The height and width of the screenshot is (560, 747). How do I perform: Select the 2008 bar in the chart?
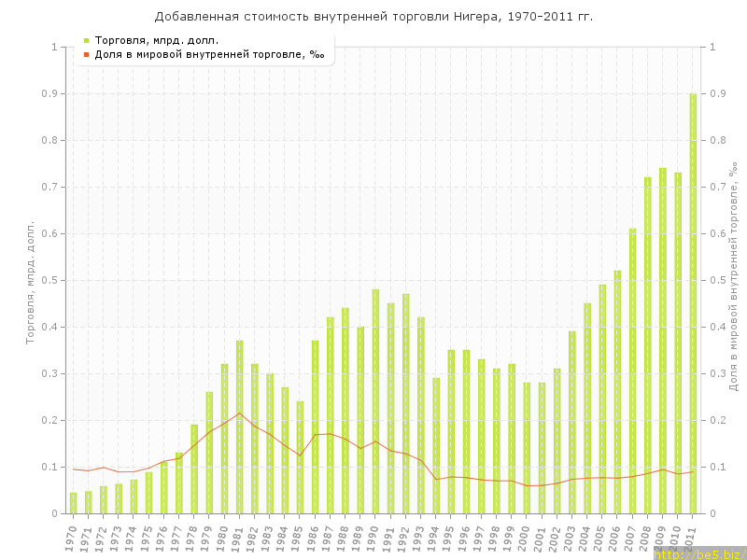pyautogui.click(x=647, y=345)
